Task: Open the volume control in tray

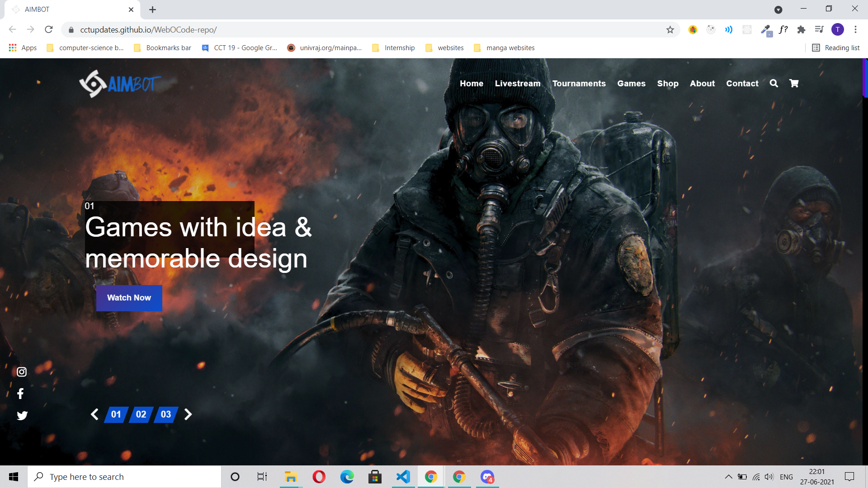Action: [x=769, y=477]
